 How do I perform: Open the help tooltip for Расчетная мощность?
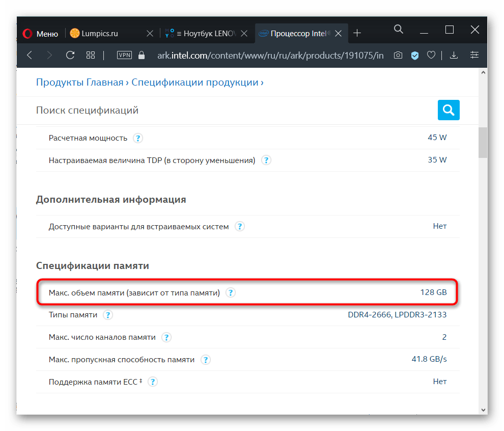[x=137, y=138]
